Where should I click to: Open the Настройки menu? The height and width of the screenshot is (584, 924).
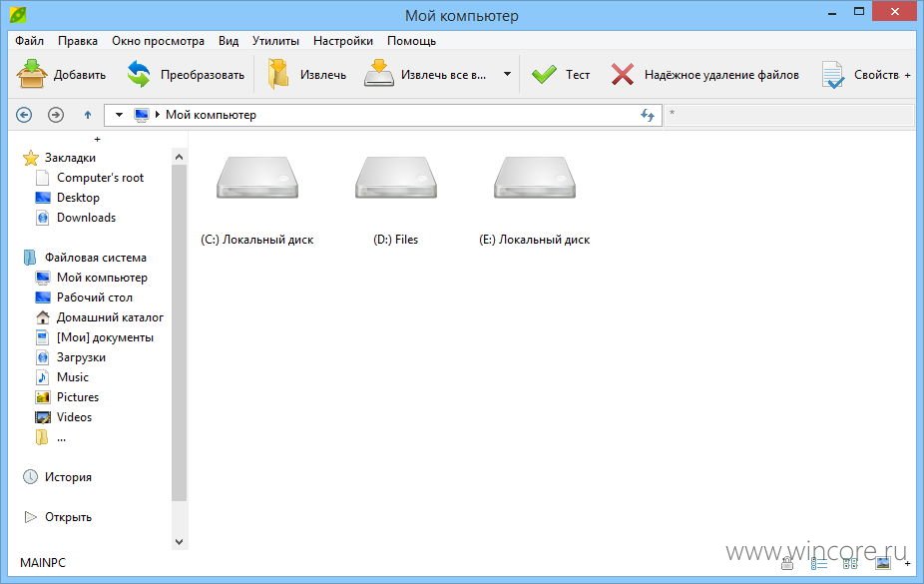pyautogui.click(x=343, y=41)
